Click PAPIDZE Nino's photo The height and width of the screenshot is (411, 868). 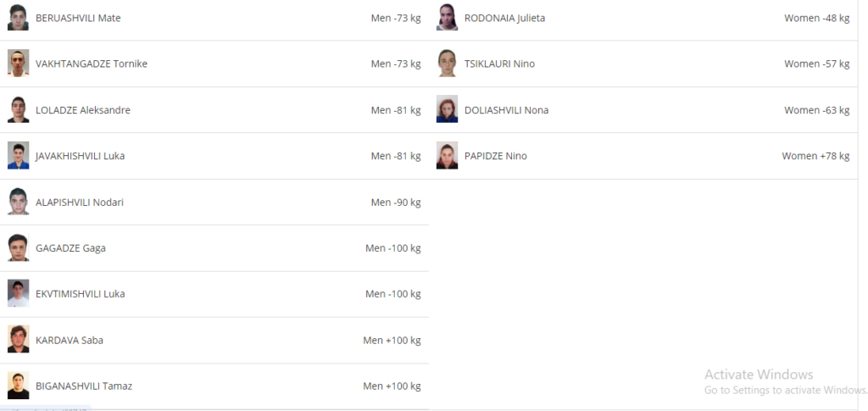click(x=447, y=155)
